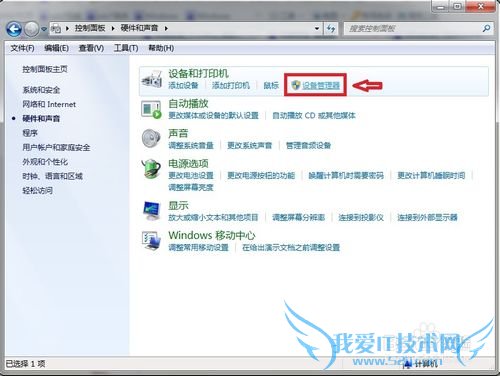Click 添加打印机 link
The height and width of the screenshot is (376, 500).
click(231, 86)
